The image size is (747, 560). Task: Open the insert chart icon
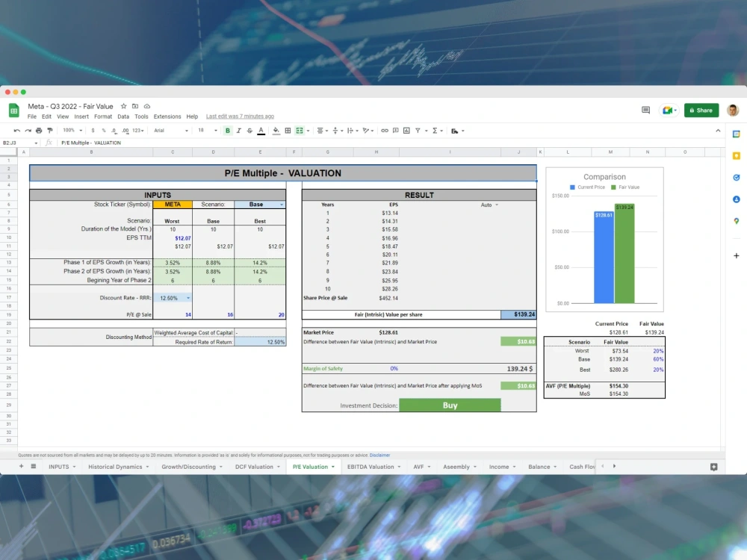(406, 131)
